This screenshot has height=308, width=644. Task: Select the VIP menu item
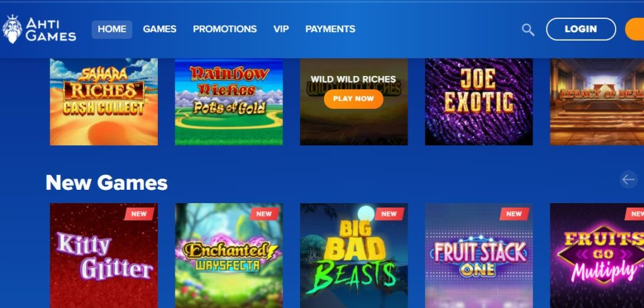[x=281, y=29]
